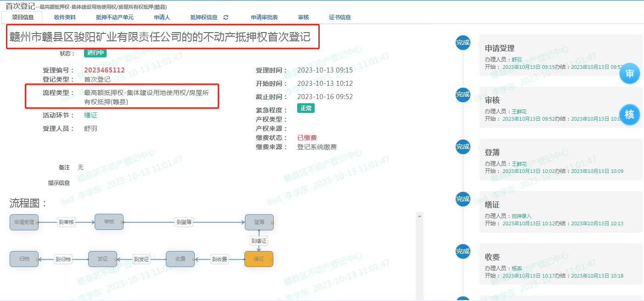Open the 申请审批表 tab
Viewport: 644px width, 301px height.
click(x=264, y=17)
